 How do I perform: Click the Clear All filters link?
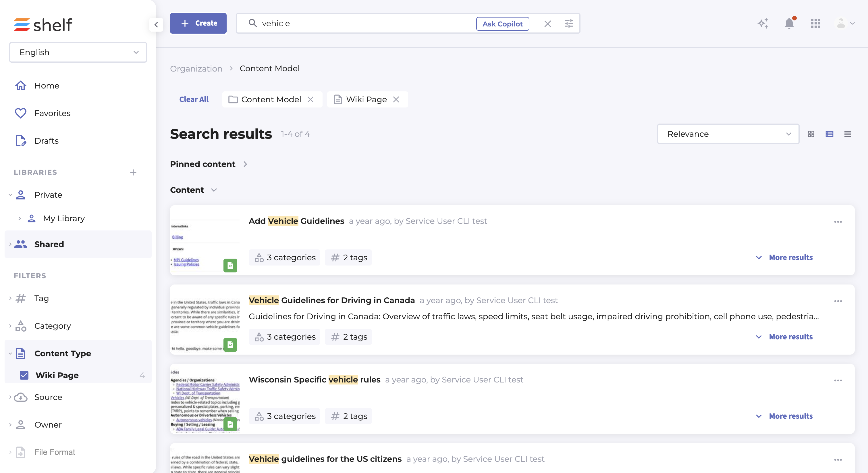pyautogui.click(x=194, y=99)
